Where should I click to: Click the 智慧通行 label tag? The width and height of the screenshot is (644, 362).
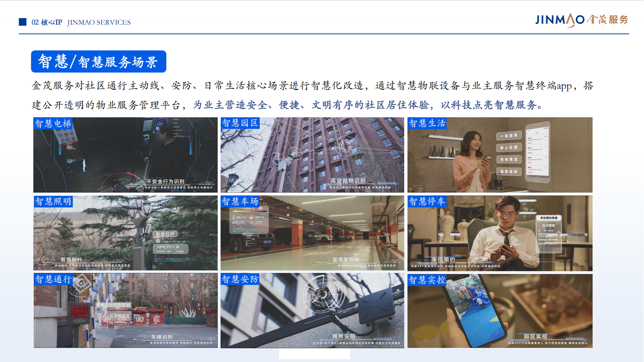53,279
